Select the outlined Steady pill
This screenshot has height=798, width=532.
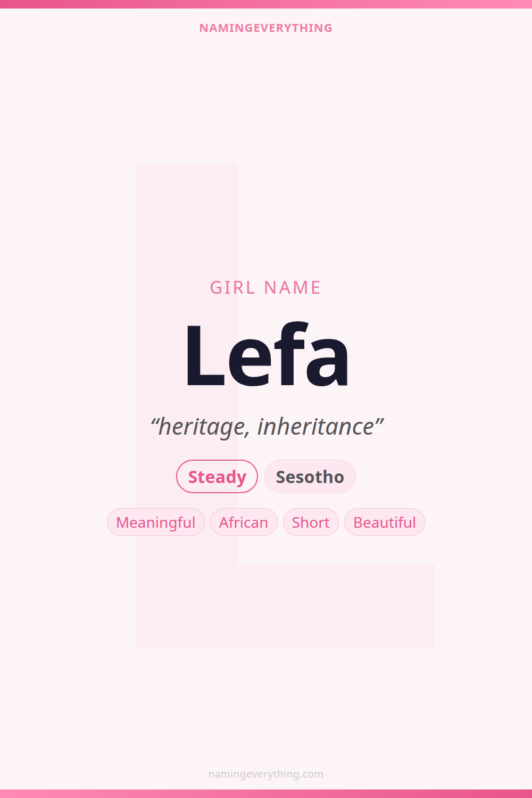coord(217,477)
